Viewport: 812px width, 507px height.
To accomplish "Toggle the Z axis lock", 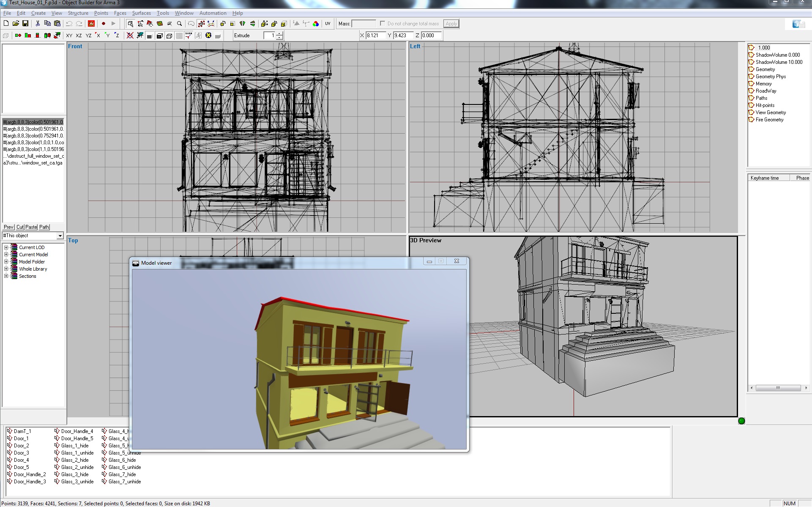I will coord(117,36).
